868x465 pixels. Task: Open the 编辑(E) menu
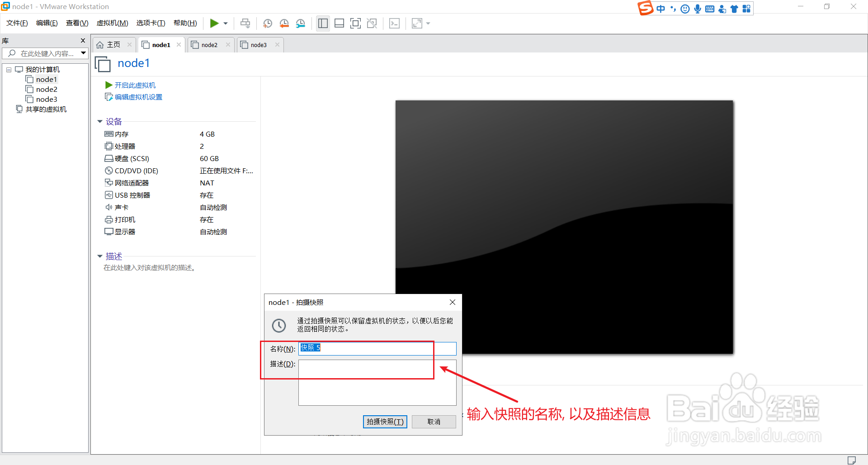[x=47, y=23]
